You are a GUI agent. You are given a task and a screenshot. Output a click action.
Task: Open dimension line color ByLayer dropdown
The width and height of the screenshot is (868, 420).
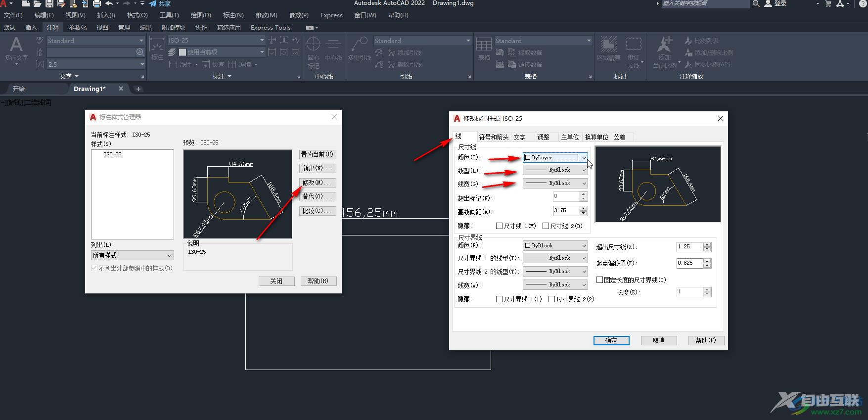[555, 157]
